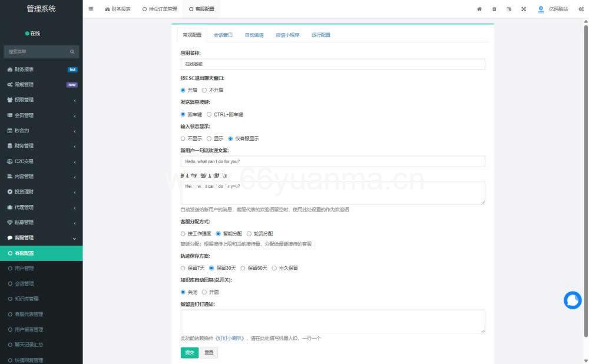Click the gears icon beside 常规管理

[10, 85]
